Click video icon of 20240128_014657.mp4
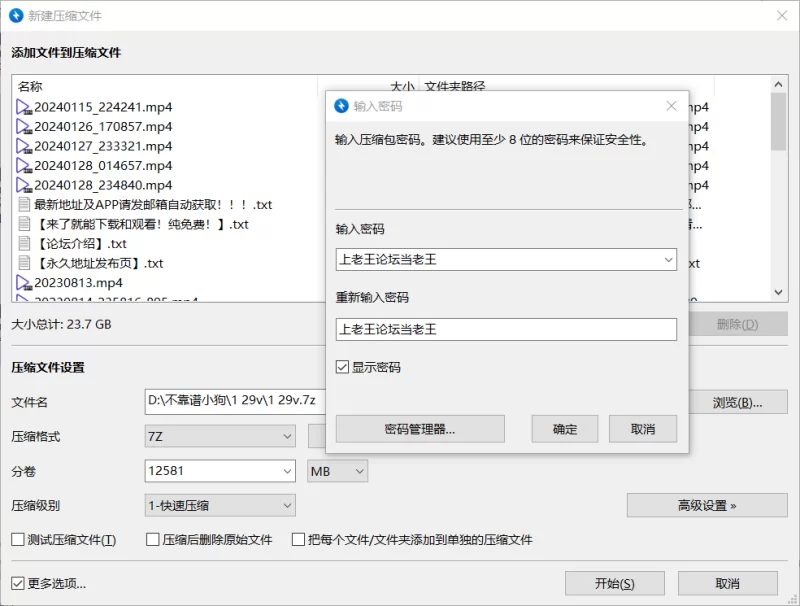This screenshot has width=800, height=606. click(x=23, y=166)
